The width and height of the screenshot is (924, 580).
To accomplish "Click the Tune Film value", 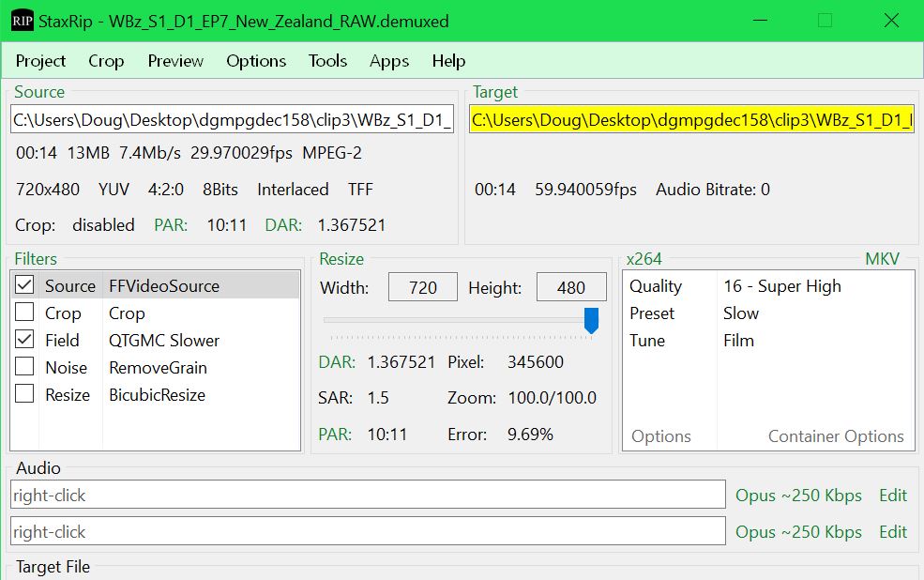I will (x=738, y=340).
